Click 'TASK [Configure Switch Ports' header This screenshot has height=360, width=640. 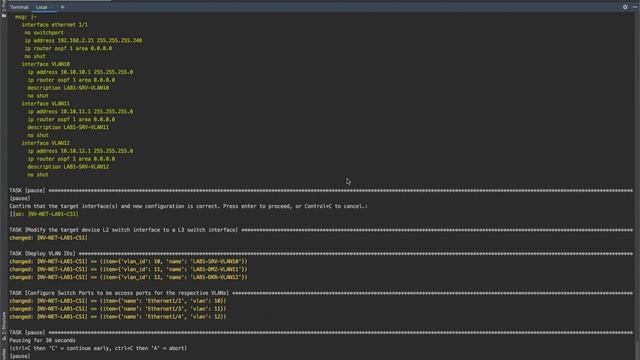tap(119, 293)
